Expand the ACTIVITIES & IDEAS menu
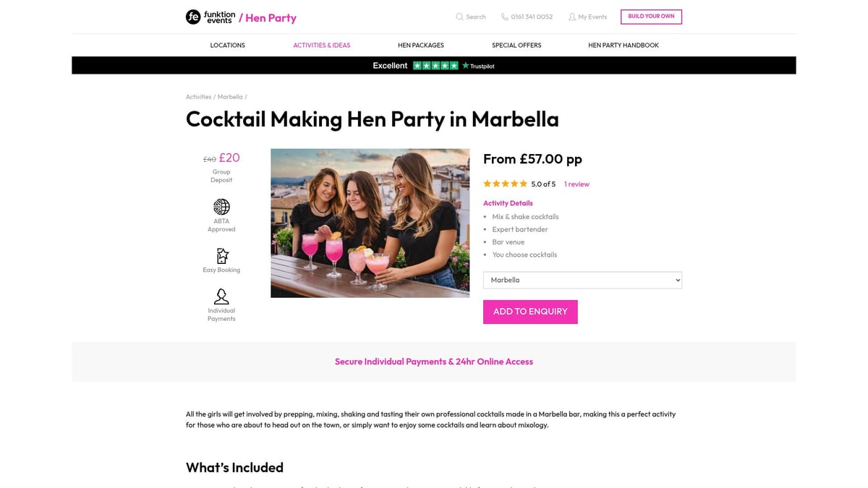This screenshot has height=488, width=868. (x=321, y=45)
